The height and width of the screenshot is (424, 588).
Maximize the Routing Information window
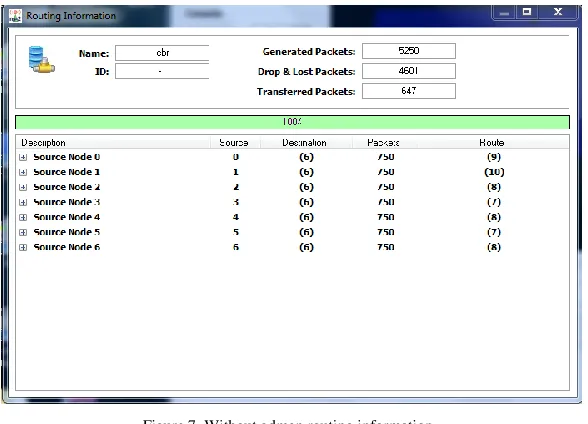click(x=527, y=12)
